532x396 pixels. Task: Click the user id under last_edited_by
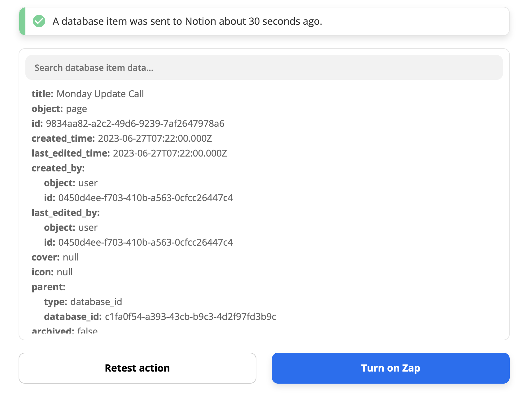pyautogui.click(x=146, y=242)
